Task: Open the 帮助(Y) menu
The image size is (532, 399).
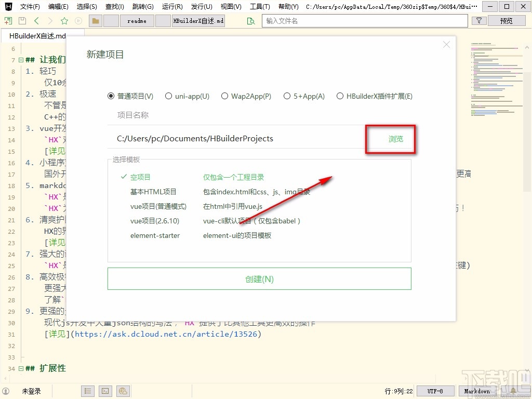Action: [x=288, y=6]
